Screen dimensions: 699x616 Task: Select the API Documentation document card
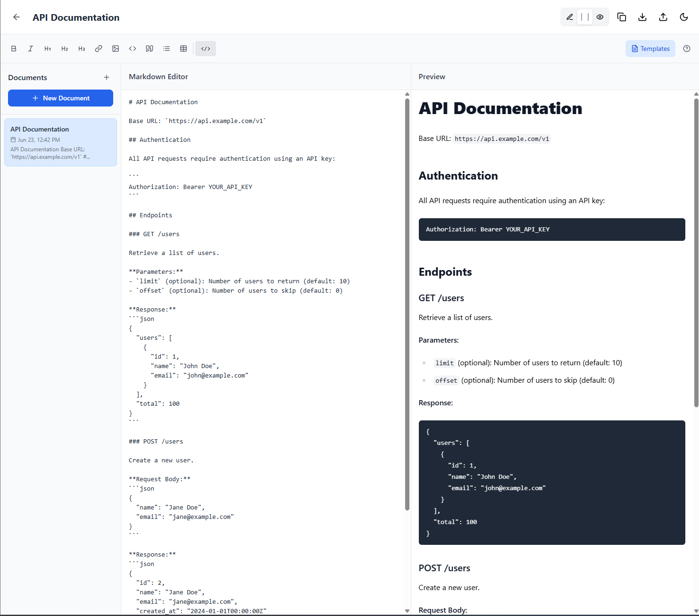[x=60, y=142]
